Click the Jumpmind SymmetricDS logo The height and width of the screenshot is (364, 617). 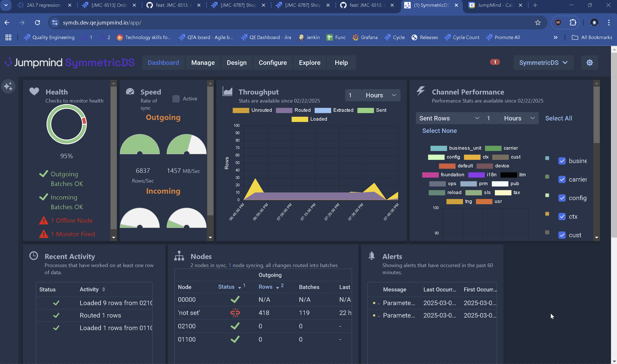[x=69, y=63]
